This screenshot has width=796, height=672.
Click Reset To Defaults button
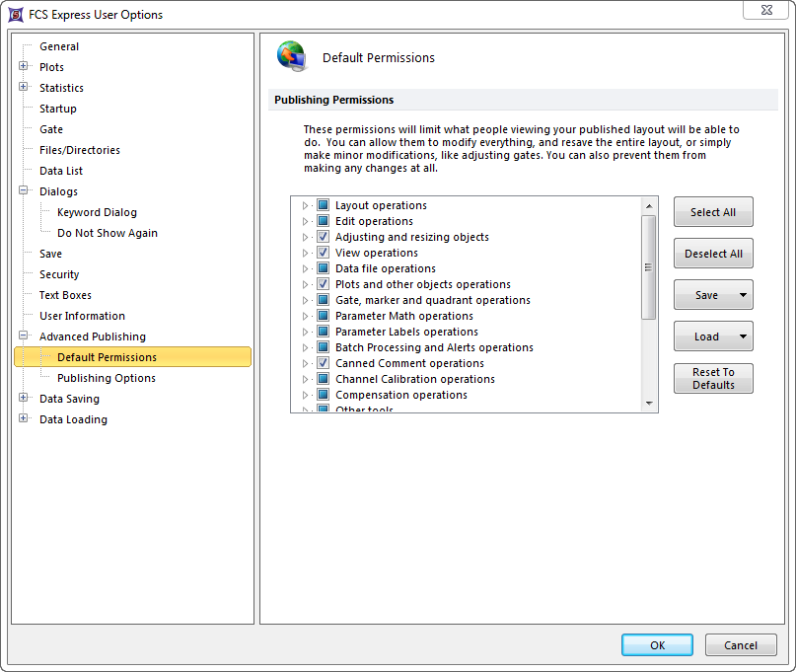[x=713, y=379]
